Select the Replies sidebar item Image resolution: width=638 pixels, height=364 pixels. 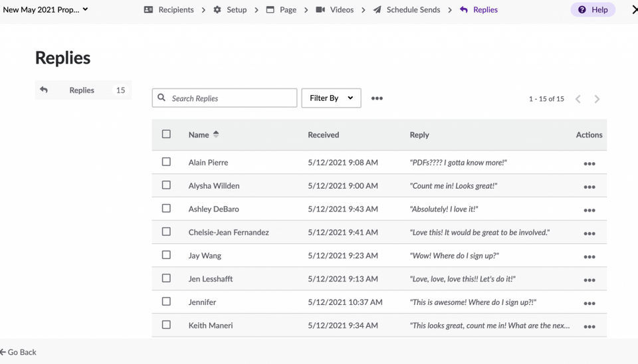tap(82, 90)
